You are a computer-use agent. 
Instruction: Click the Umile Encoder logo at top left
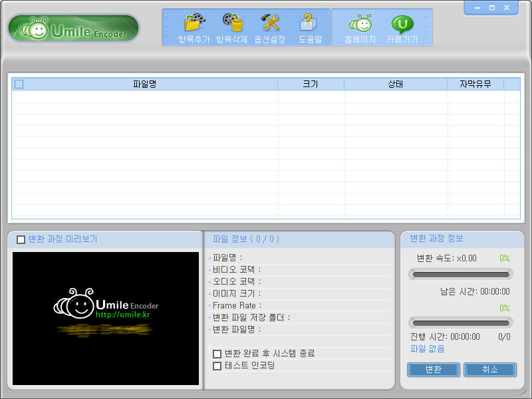74,29
